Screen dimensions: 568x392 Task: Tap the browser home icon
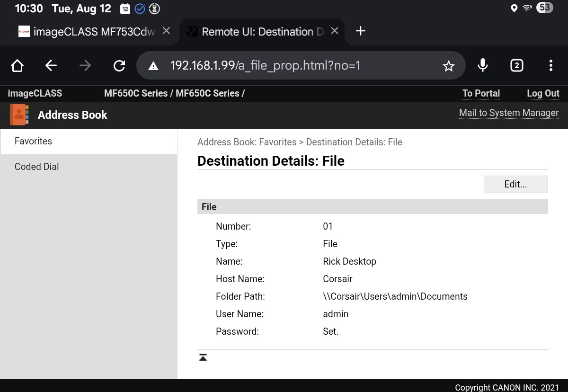coord(18,66)
